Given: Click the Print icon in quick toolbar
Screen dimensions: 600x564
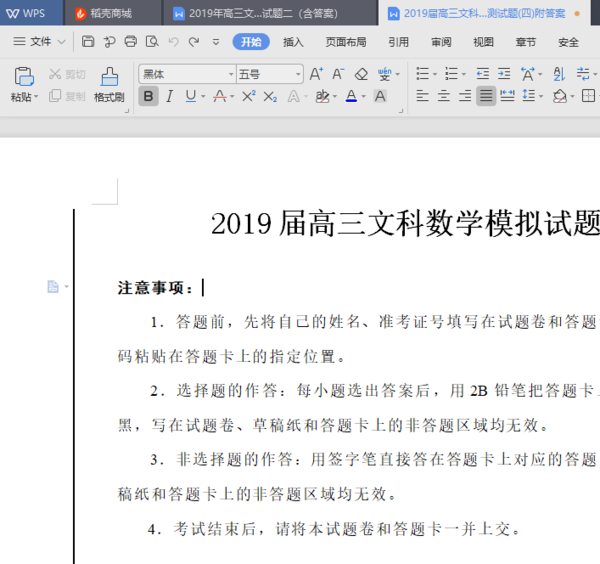Looking at the screenshot, I should tap(130, 41).
